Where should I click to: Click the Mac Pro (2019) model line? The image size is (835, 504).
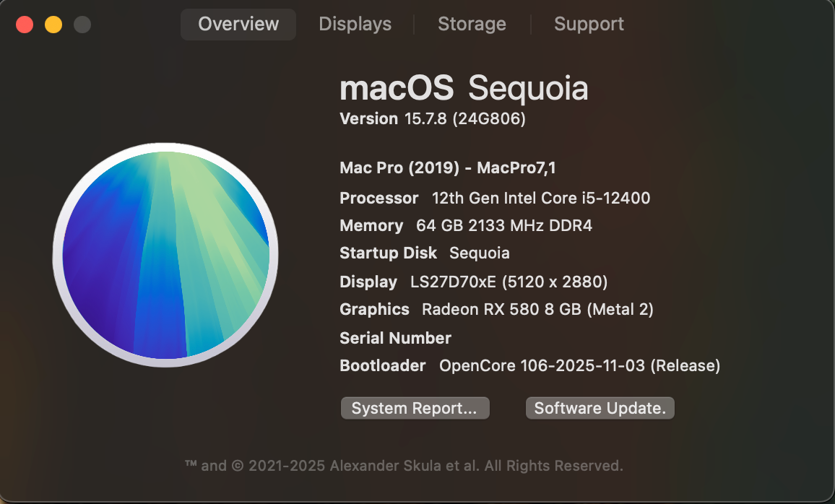pos(448,168)
